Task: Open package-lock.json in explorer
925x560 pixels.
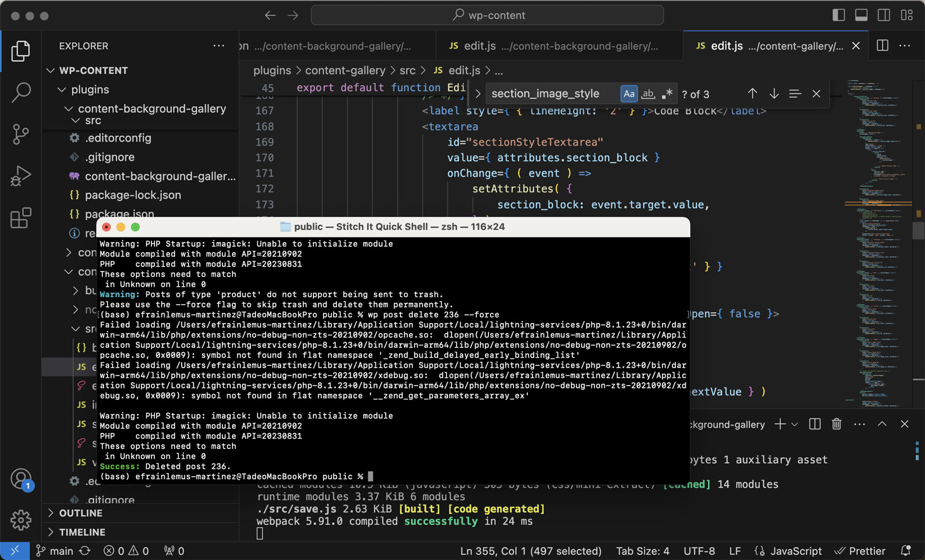Action: (133, 195)
